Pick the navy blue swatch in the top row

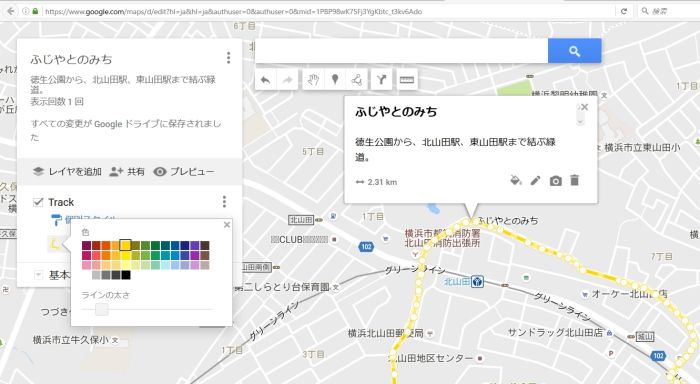(x=185, y=245)
